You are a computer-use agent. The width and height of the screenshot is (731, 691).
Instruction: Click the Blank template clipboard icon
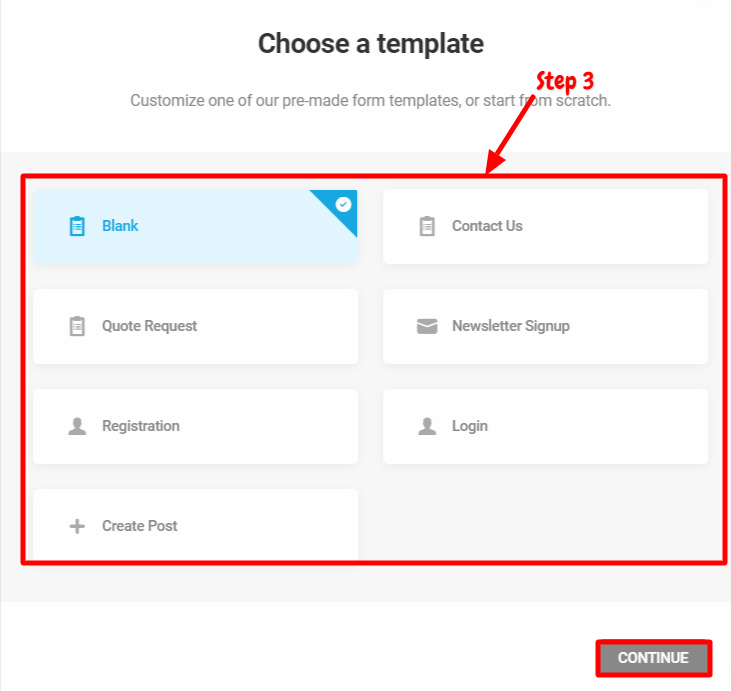pos(77,226)
